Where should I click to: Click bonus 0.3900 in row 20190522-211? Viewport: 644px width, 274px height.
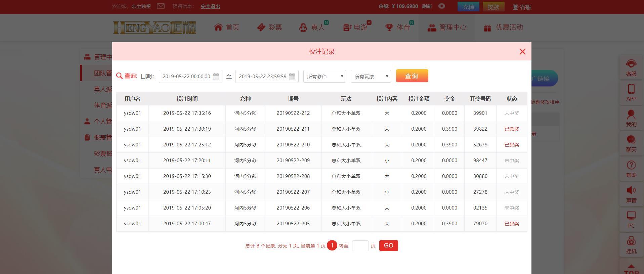[x=449, y=129]
